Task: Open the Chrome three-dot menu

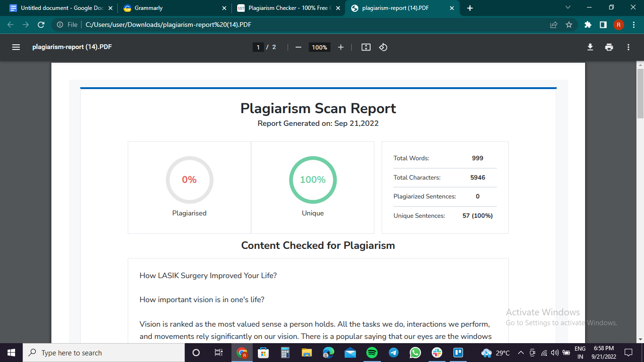Action: (x=633, y=25)
